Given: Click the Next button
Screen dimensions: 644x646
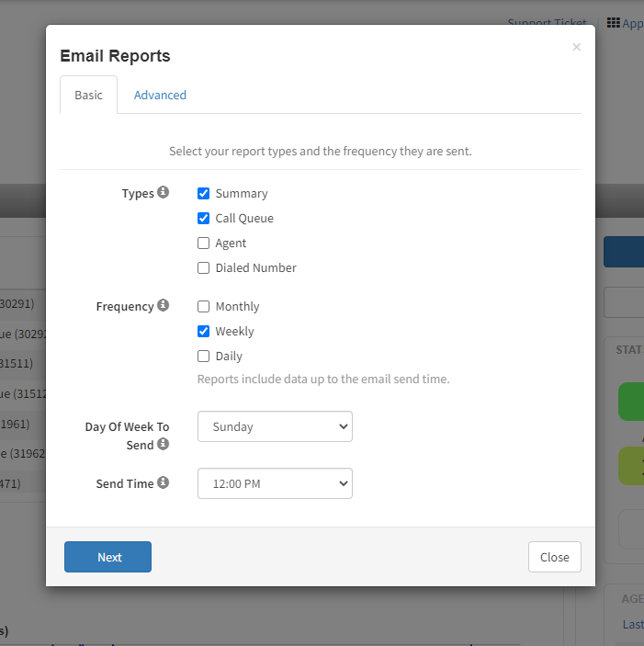Looking at the screenshot, I should [107, 557].
